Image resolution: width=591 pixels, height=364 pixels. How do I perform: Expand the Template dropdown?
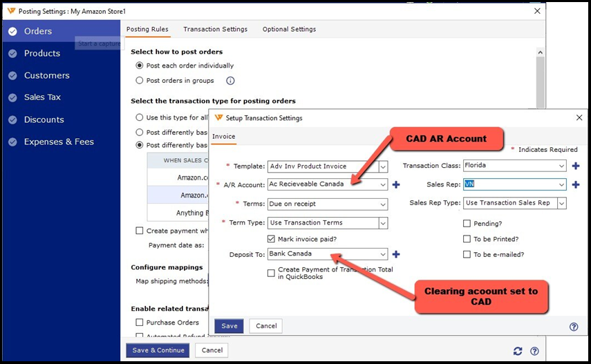click(x=383, y=166)
